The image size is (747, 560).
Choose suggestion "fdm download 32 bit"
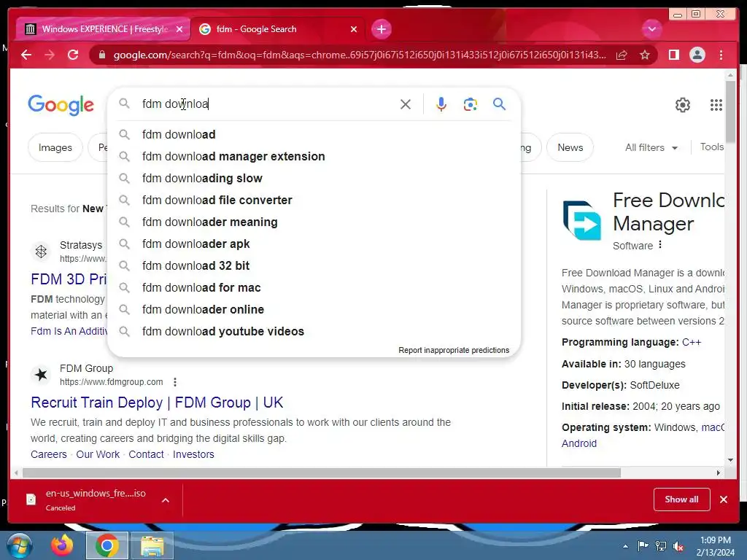tap(314, 266)
